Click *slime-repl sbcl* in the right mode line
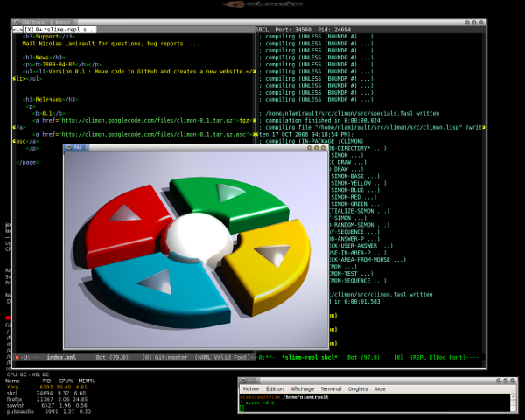525x420 pixels. click(310, 357)
